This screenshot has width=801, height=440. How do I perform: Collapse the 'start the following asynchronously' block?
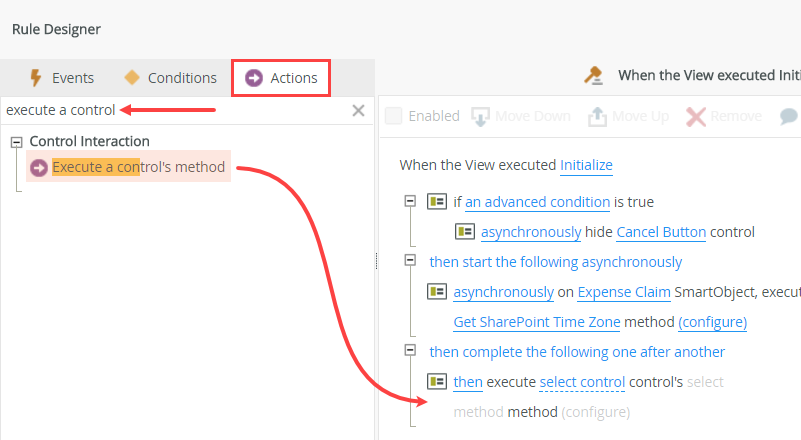pyautogui.click(x=410, y=261)
